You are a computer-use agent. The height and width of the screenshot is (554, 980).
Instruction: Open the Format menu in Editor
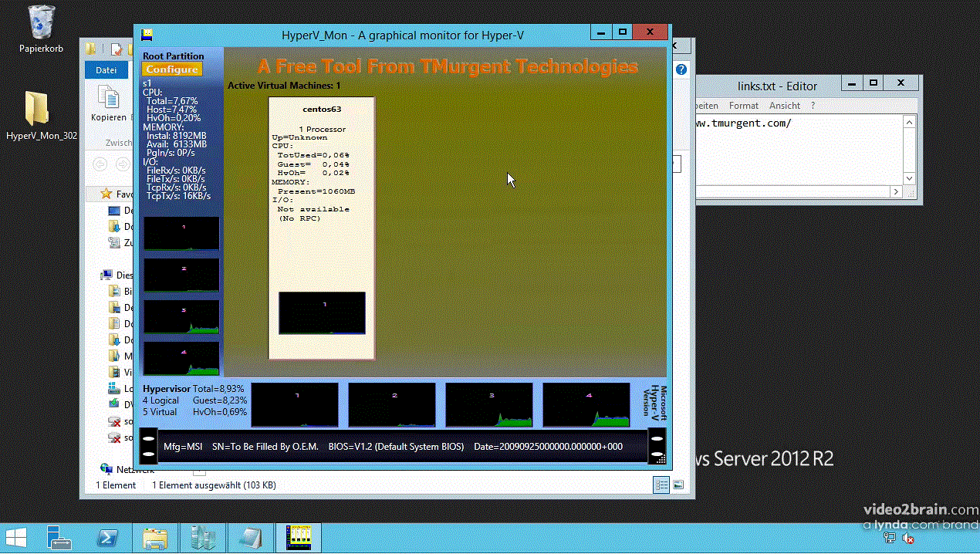tap(744, 106)
